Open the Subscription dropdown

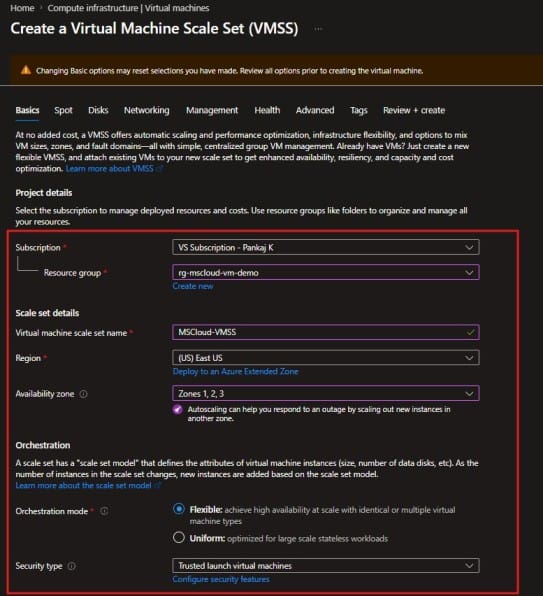[326, 247]
